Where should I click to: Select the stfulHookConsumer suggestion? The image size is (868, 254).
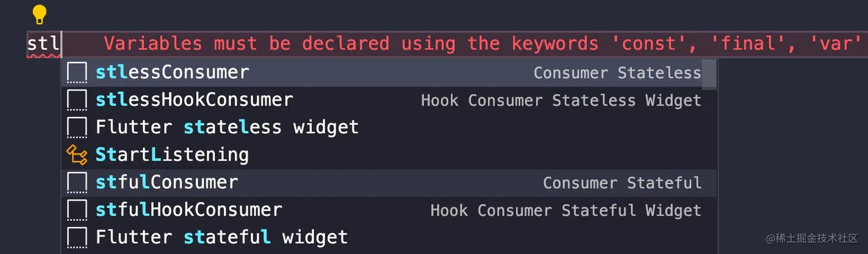(189, 210)
